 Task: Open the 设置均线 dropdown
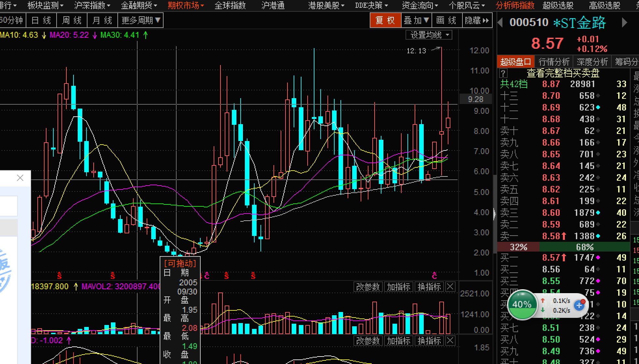click(429, 35)
